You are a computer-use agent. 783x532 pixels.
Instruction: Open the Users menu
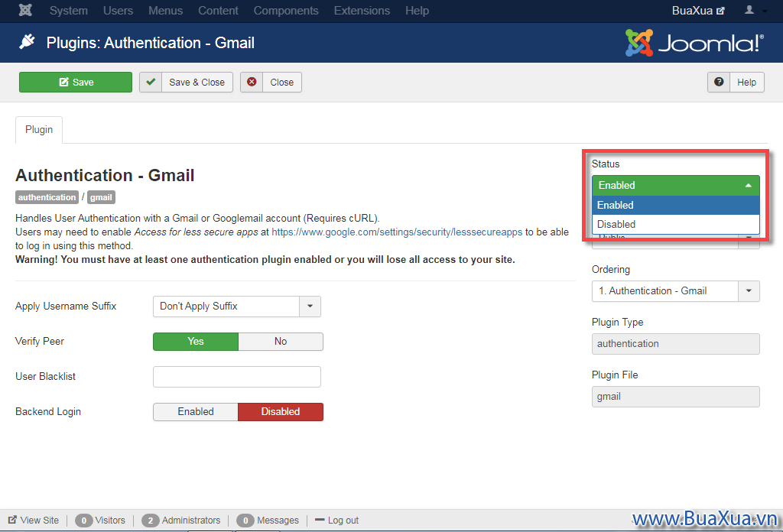pos(118,11)
